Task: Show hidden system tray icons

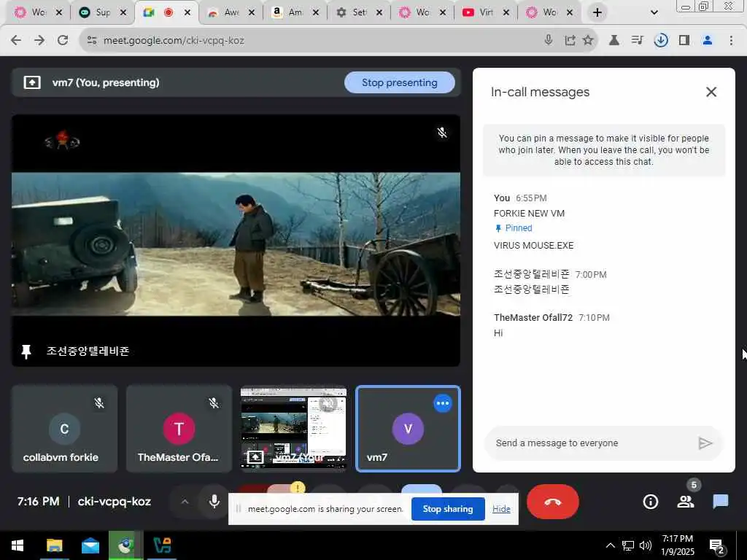Action: click(610, 545)
